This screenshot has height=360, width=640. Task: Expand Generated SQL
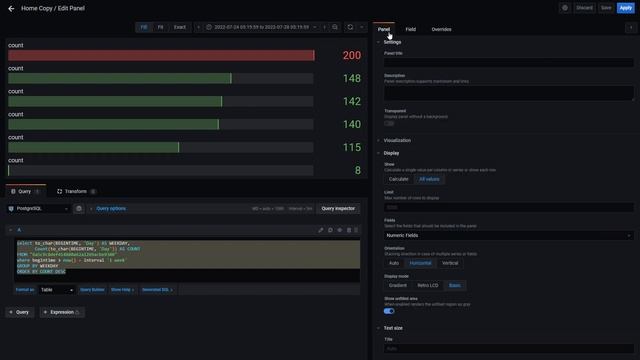tap(157, 290)
